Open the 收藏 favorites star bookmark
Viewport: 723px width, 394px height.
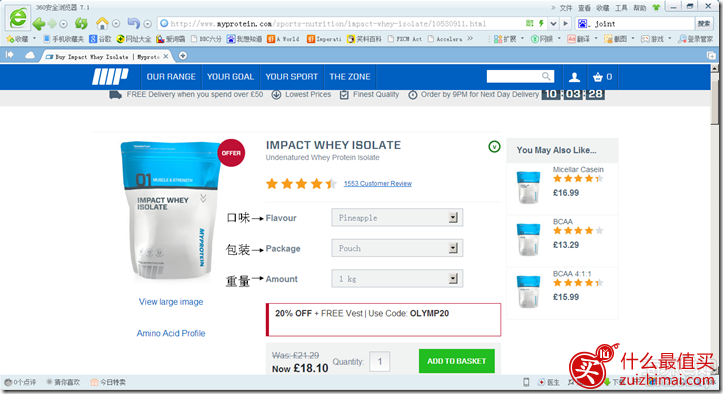click(x=18, y=39)
